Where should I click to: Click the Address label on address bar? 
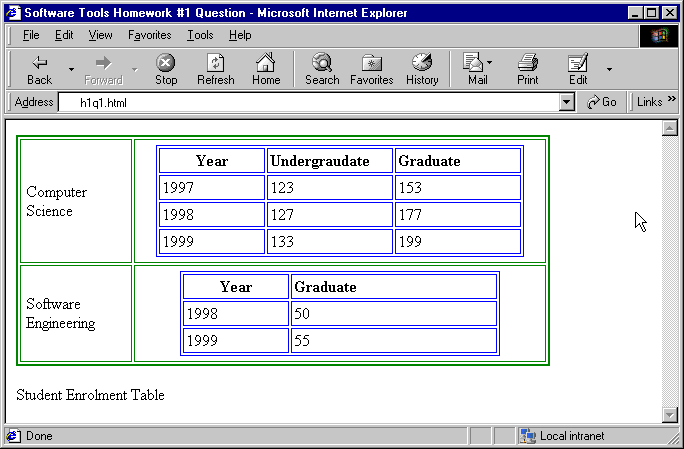click(34, 102)
